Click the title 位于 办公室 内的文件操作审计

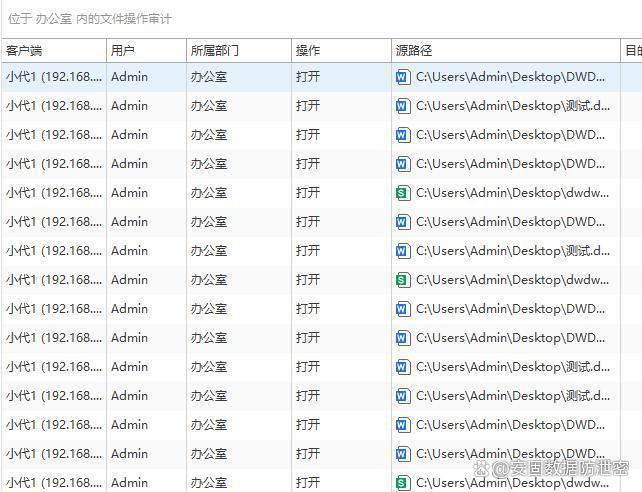(x=90, y=19)
